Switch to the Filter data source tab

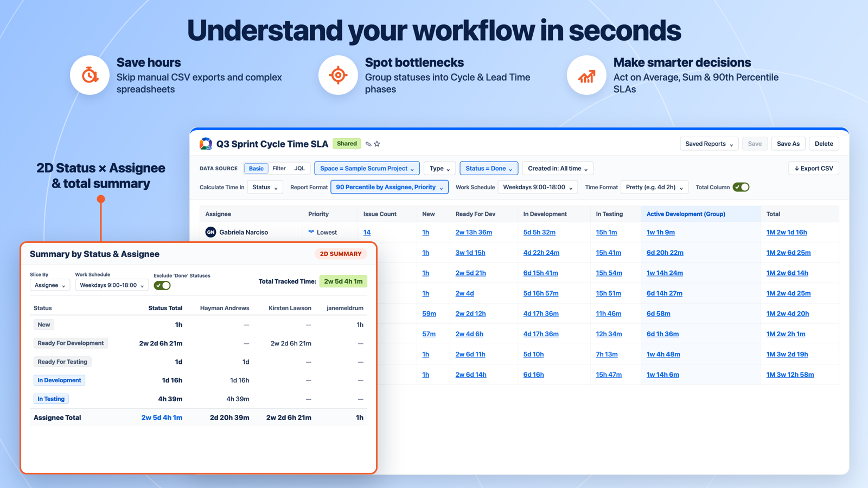(279, 169)
